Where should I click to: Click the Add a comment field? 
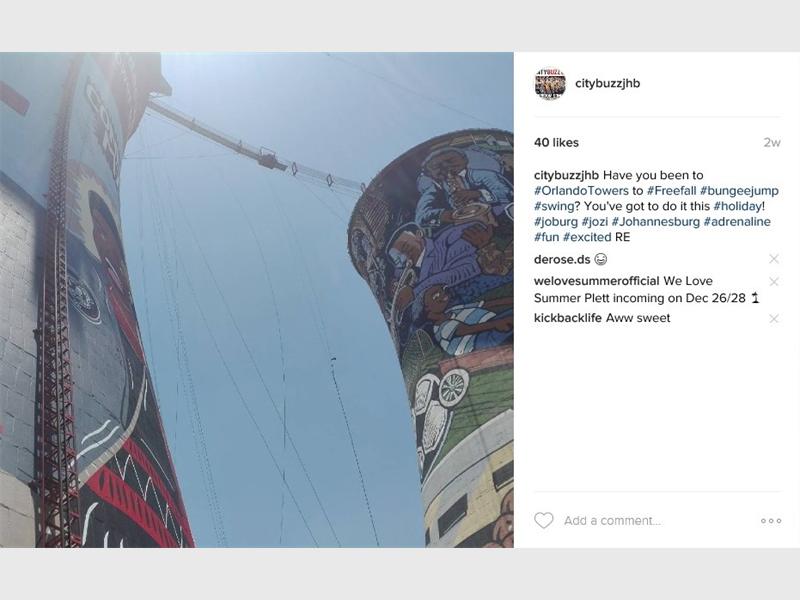[x=658, y=521]
